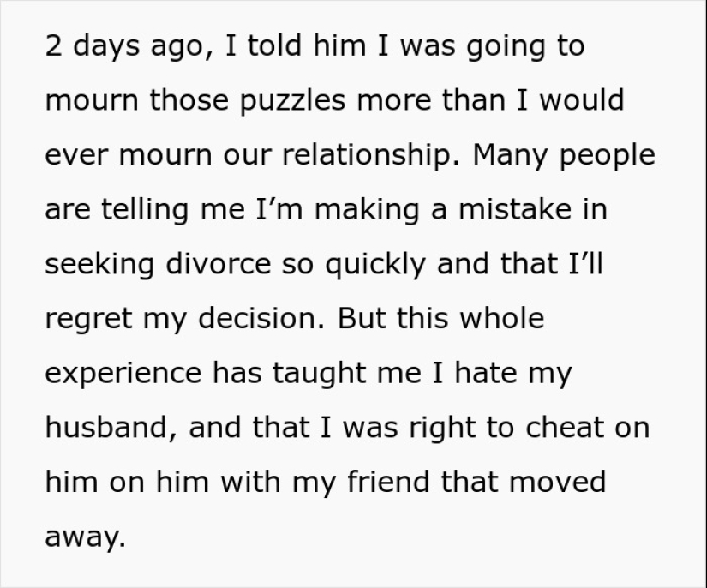Click the word "experience"
This screenshot has width=707, height=588.
123,373
